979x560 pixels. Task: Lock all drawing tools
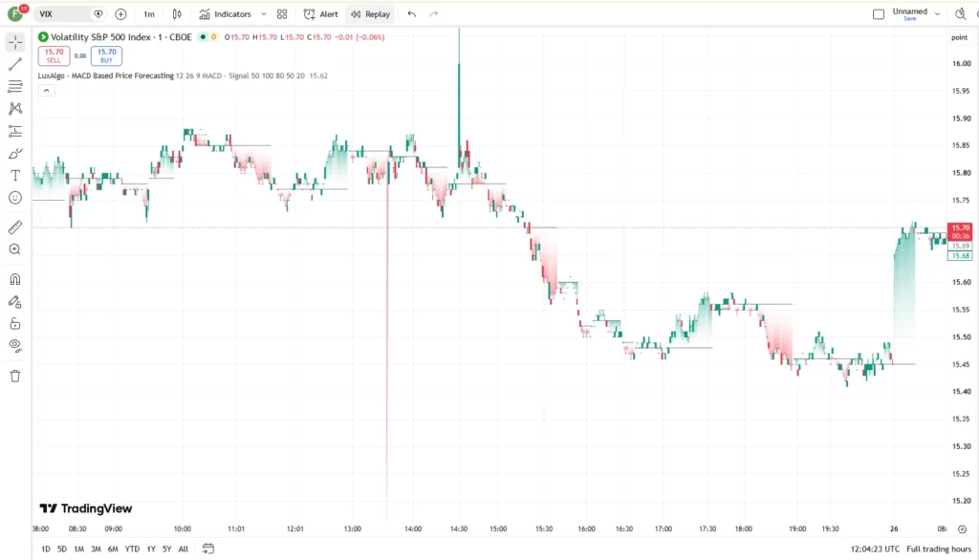pos(15,323)
